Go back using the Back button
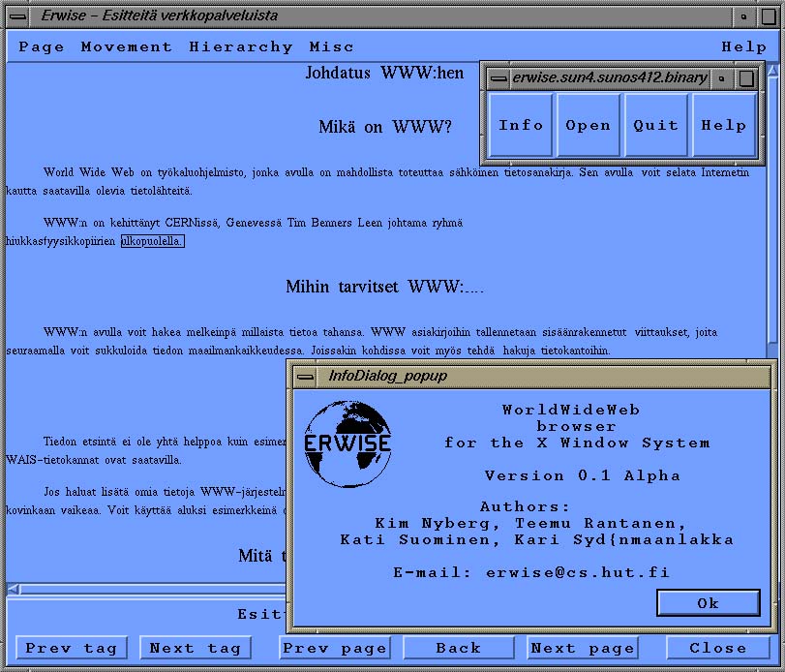The width and height of the screenshot is (785, 672). pyautogui.click(x=459, y=648)
